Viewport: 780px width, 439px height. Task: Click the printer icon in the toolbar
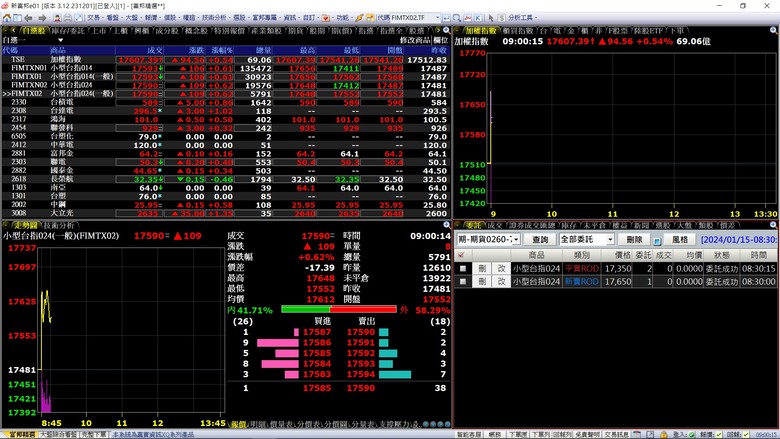[x=68, y=18]
